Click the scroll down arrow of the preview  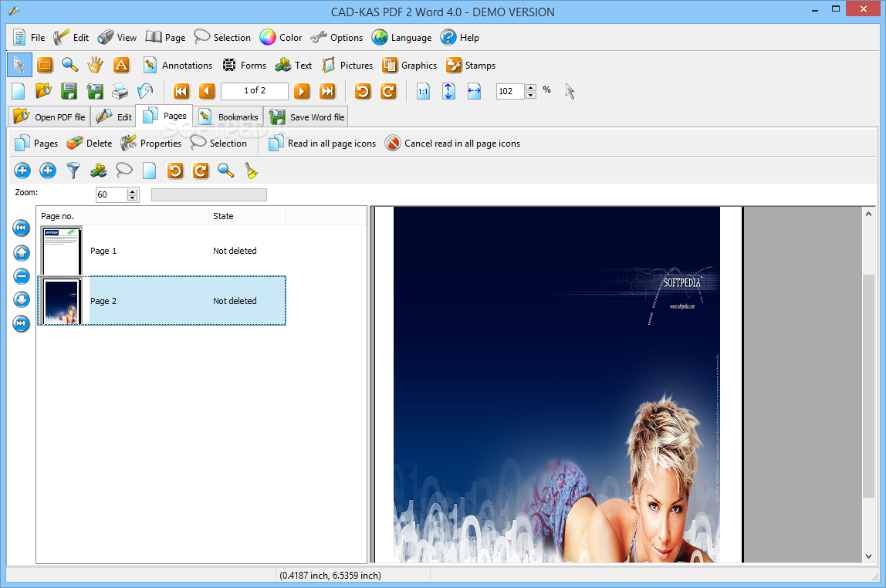pyautogui.click(x=868, y=556)
